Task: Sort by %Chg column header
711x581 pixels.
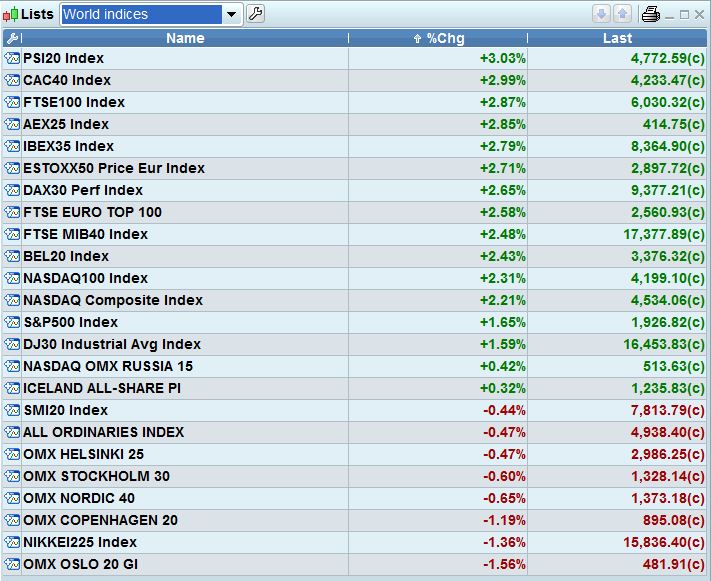Action: tap(438, 39)
